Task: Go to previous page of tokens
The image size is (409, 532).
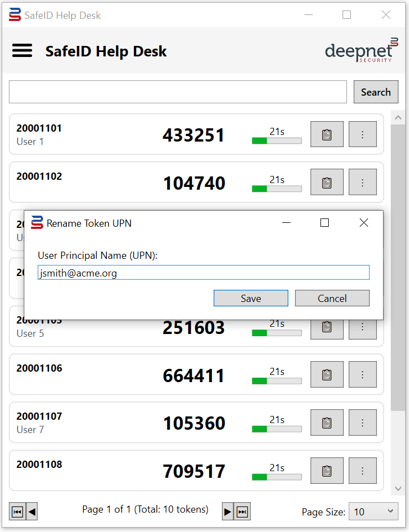Action: click(x=32, y=512)
